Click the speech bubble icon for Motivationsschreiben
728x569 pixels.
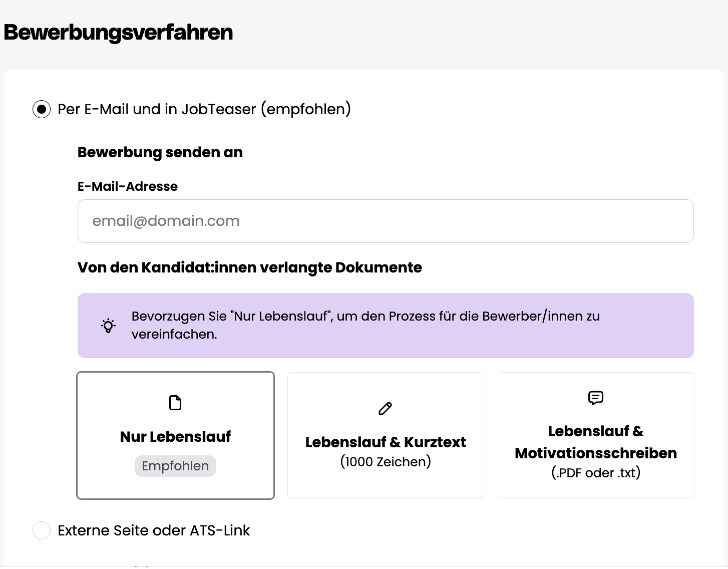595,398
